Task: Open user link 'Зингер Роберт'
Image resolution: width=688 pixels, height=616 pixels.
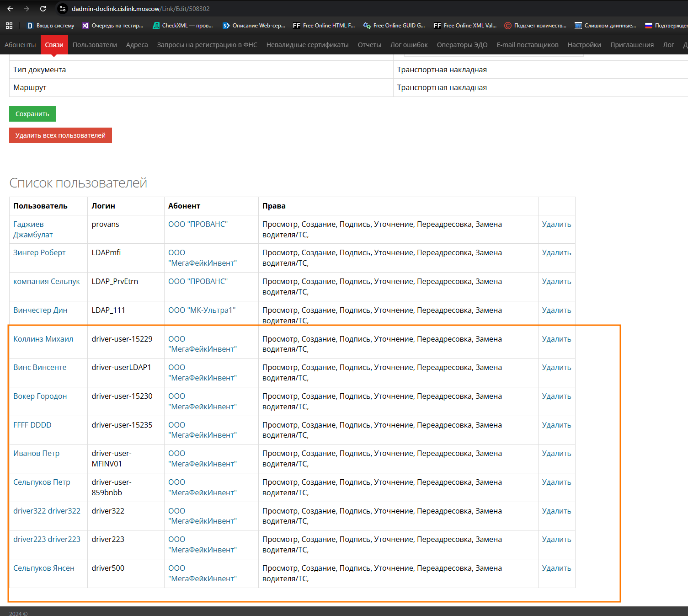Action: (39, 252)
